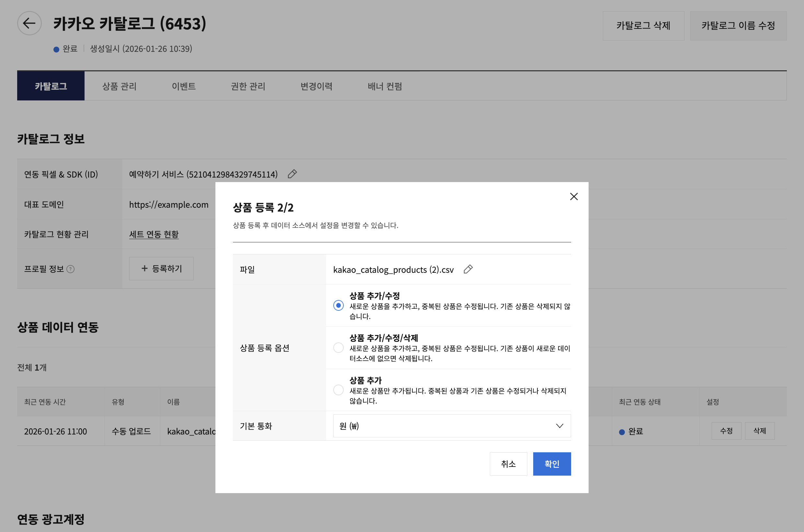Click the back arrow next to catalog title
Image resolution: width=804 pixels, height=532 pixels.
tap(29, 23)
